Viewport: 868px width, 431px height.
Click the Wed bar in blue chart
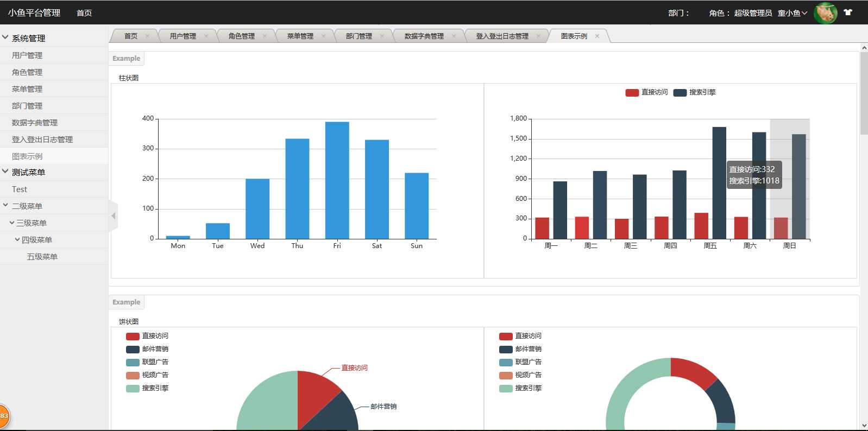(257, 208)
